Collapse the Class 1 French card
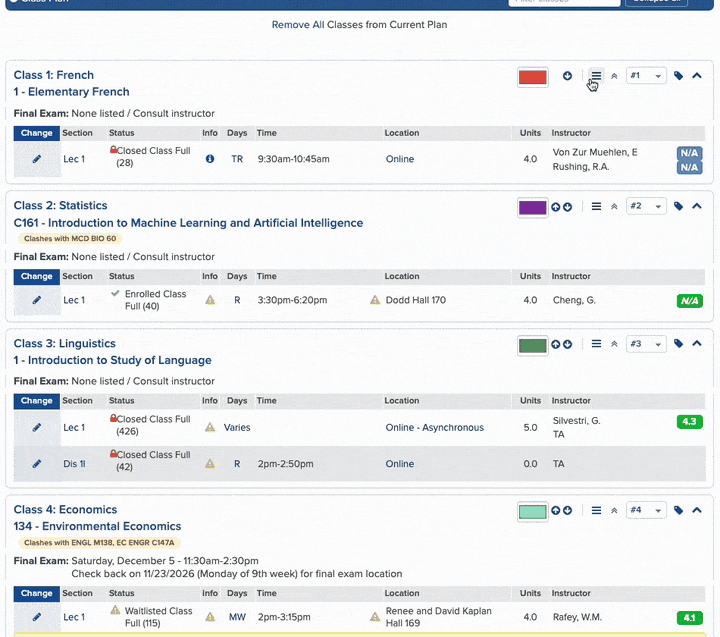This screenshot has width=720, height=637. [697, 76]
